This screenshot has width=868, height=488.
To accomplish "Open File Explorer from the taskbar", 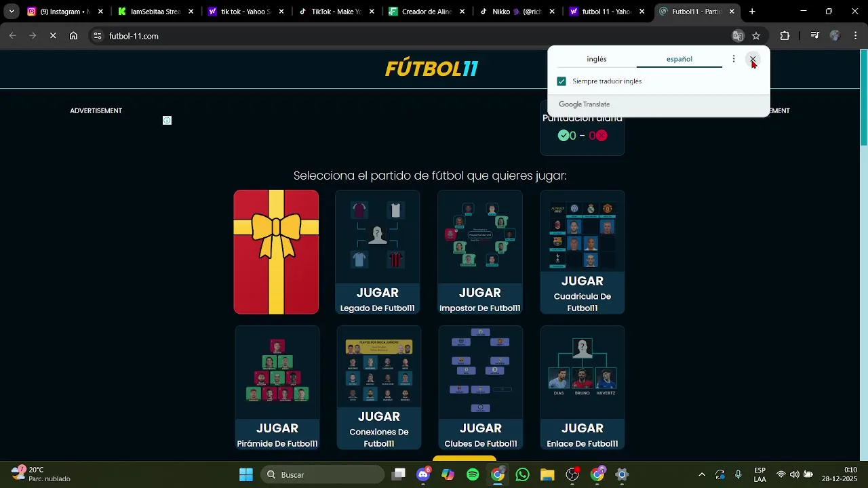I will coord(547,474).
